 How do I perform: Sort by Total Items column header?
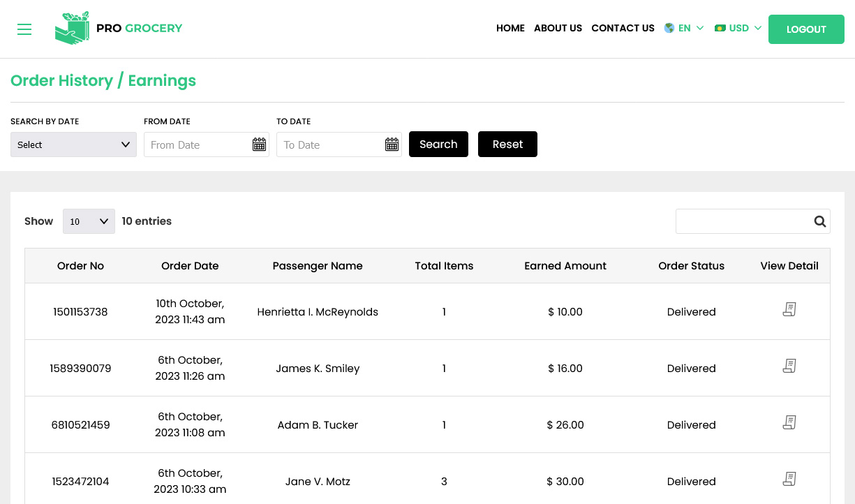click(444, 266)
